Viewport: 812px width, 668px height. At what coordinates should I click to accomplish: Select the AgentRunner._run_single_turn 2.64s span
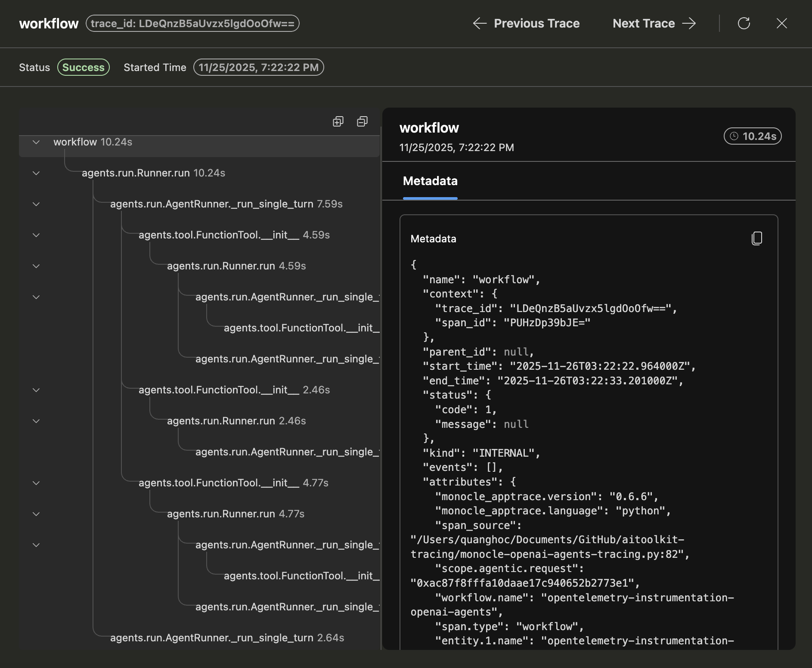coord(227,638)
